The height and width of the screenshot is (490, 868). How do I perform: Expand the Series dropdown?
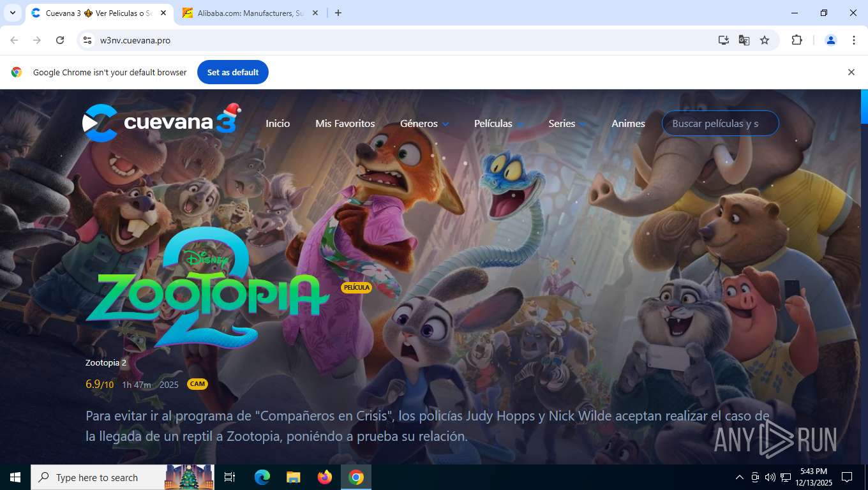point(567,123)
